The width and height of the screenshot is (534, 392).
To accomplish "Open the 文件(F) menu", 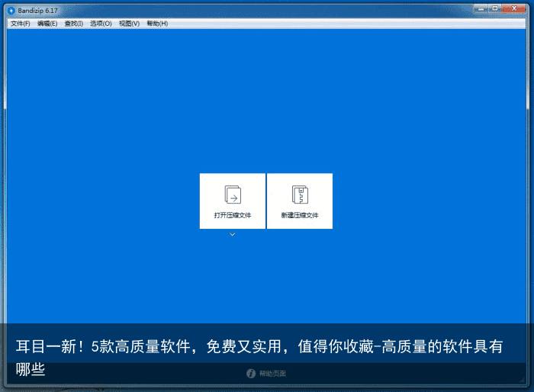I will click(x=21, y=24).
